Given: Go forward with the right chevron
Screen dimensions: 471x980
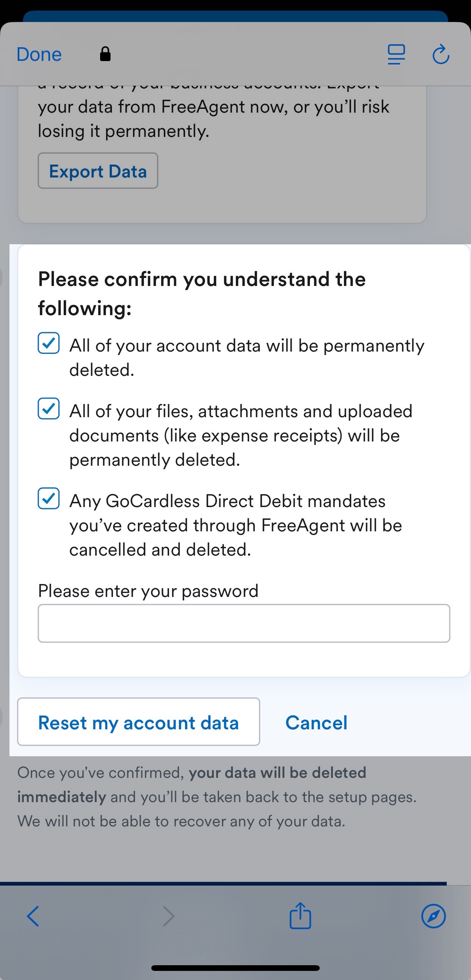Looking at the screenshot, I should click(168, 916).
